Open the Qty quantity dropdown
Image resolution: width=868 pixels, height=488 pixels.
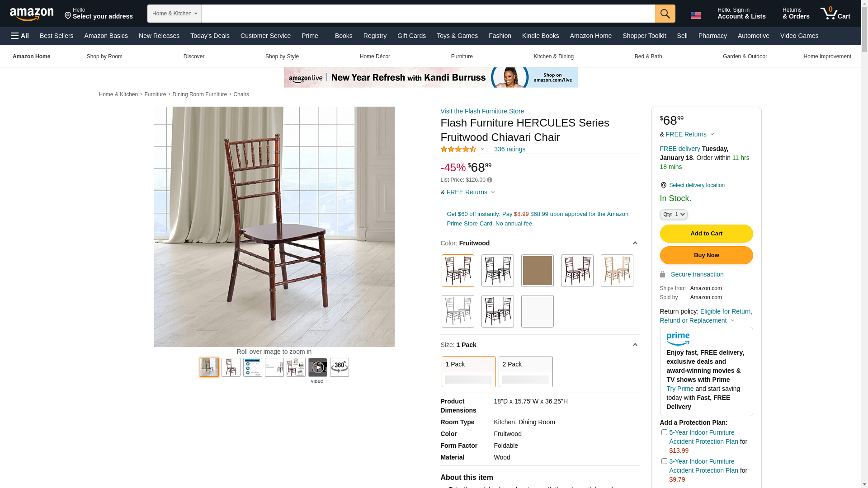[674, 214]
